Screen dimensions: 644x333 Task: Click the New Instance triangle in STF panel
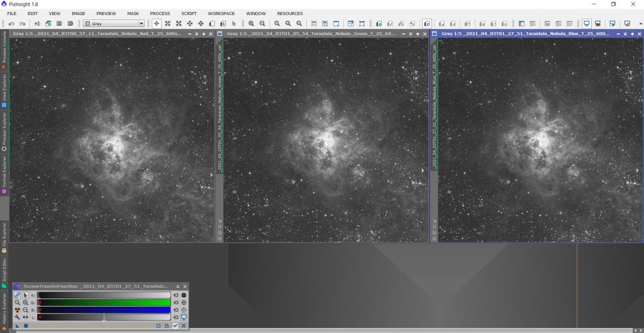[18, 326]
